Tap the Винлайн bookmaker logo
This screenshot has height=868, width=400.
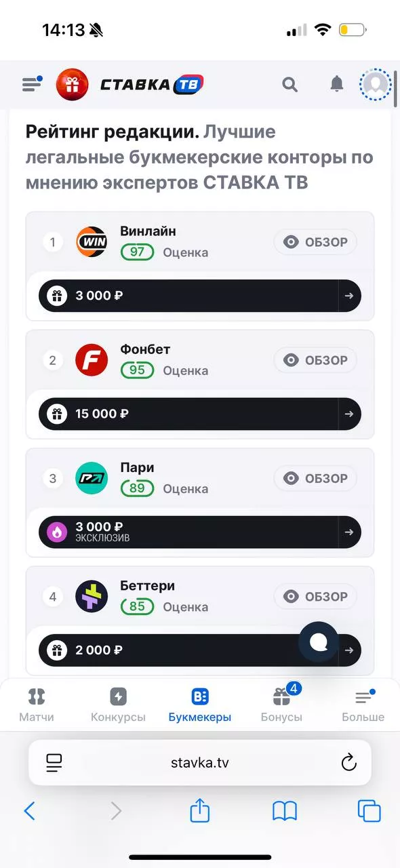(92, 241)
